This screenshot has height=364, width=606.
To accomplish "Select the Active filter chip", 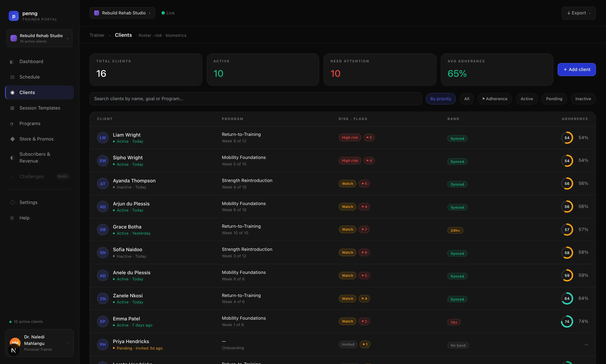I will [527, 99].
